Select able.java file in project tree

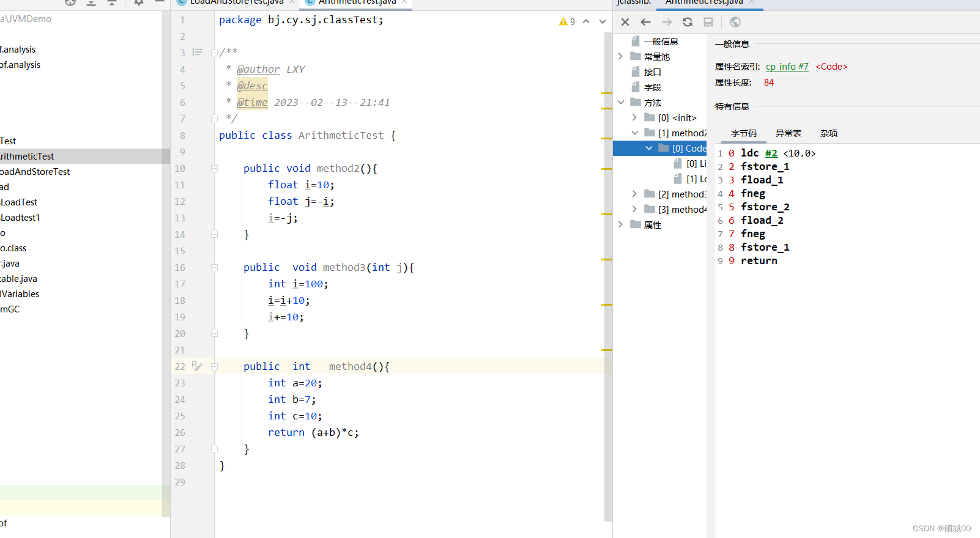tap(18, 279)
